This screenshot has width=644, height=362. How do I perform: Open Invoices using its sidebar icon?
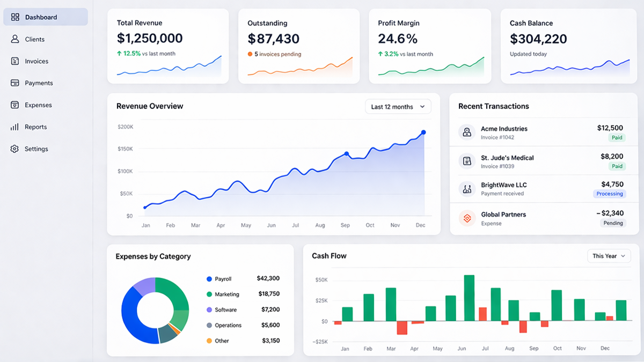tap(15, 61)
